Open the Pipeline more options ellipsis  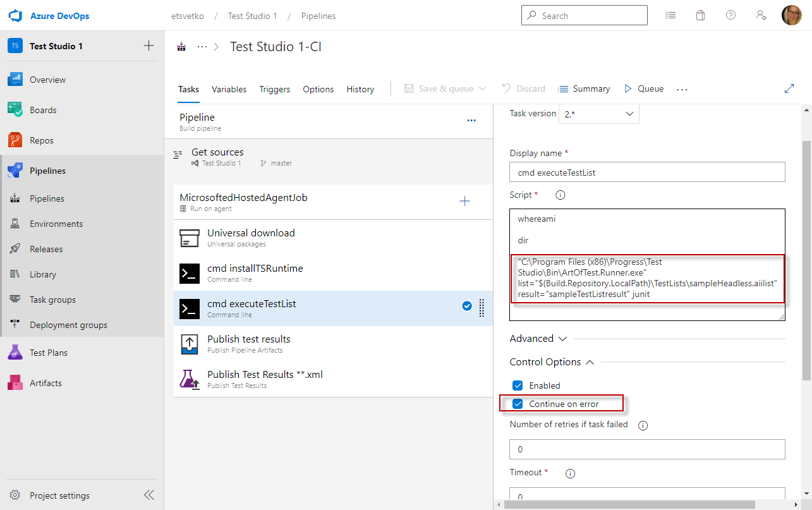point(471,121)
